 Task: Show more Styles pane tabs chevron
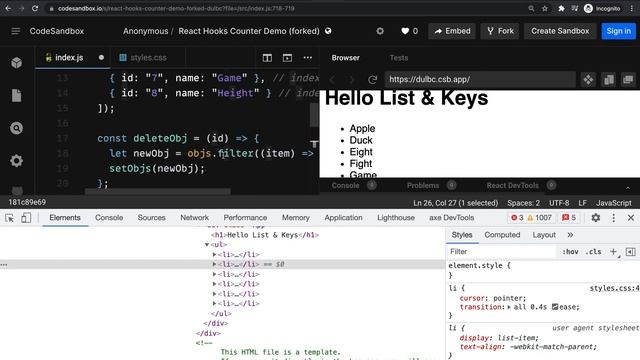pyautogui.click(x=570, y=235)
